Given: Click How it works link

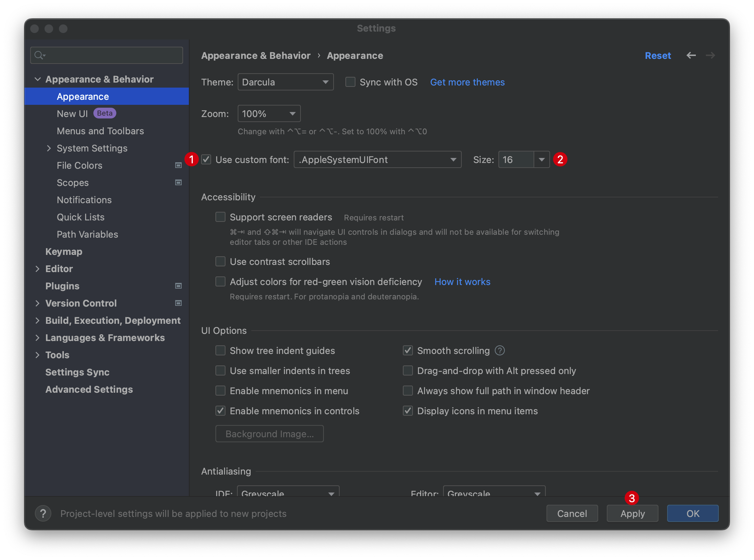Looking at the screenshot, I should click(x=462, y=281).
